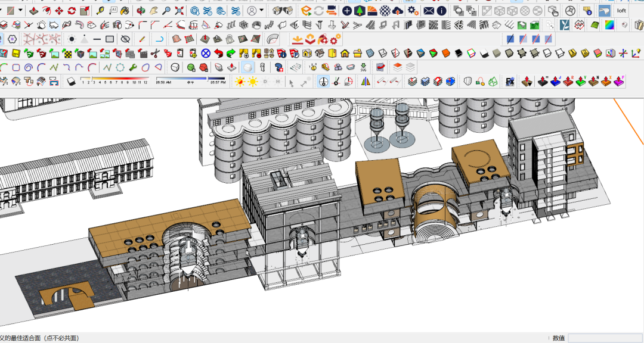
Task: Click the 数值 measurement input field
Action: point(606,338)
